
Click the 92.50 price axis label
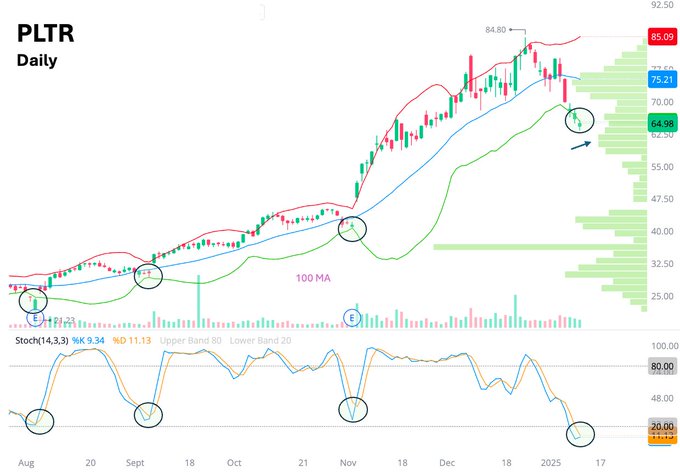coord(662,5)
